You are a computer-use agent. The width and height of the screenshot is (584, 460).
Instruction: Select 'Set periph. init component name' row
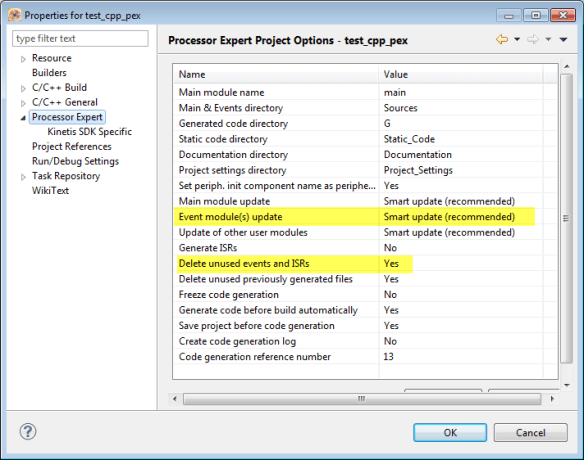pos(277,186)
